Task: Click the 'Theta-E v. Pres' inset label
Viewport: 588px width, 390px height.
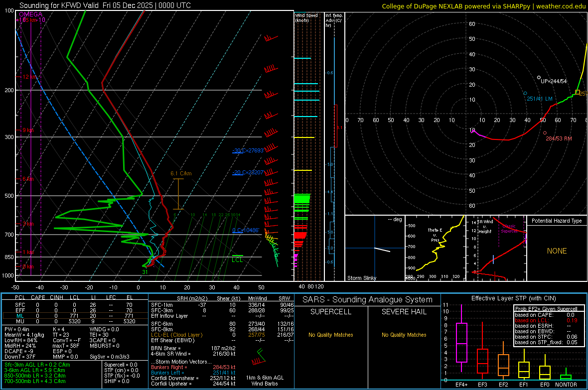Action: [435, 235]
